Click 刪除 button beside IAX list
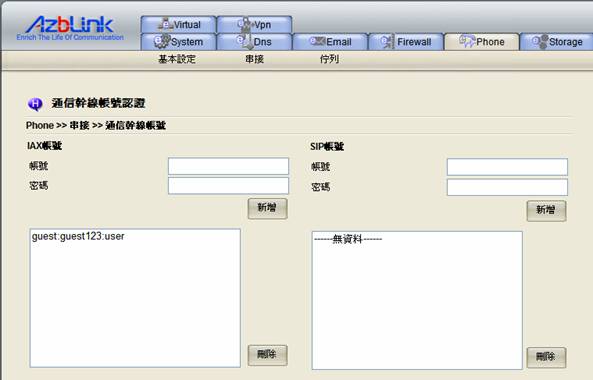The image size is (593, 380). (x=267, y=355)
